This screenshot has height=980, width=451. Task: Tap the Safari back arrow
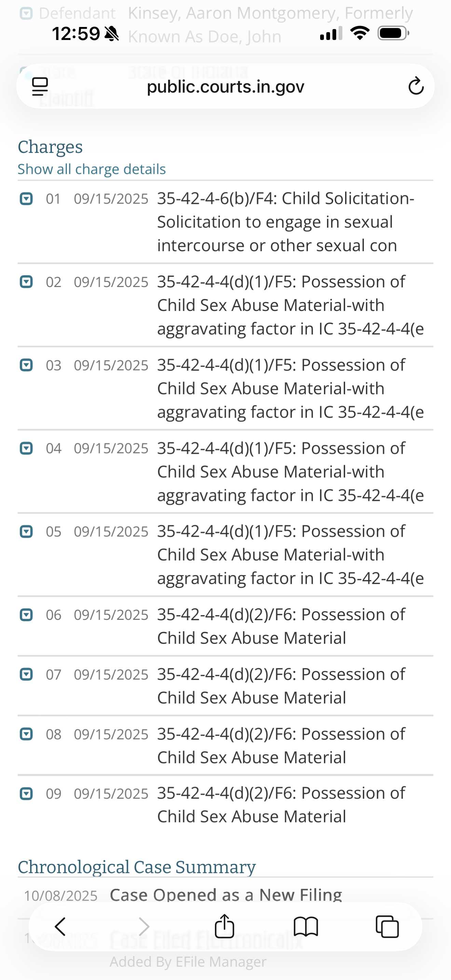pos(60,926)
